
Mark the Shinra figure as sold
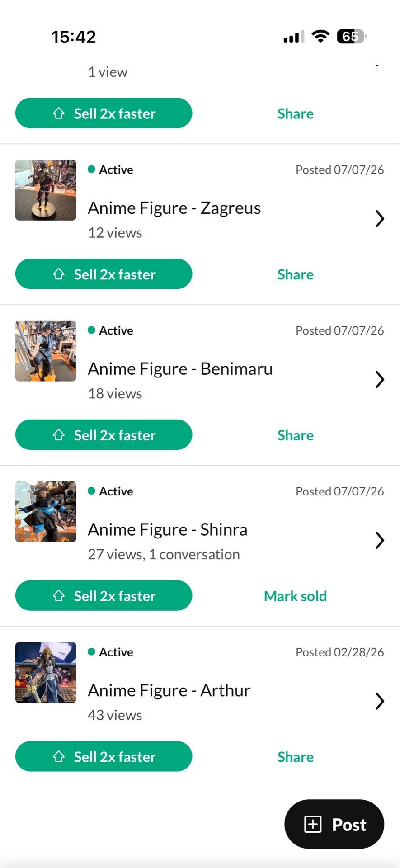point(295,596)
